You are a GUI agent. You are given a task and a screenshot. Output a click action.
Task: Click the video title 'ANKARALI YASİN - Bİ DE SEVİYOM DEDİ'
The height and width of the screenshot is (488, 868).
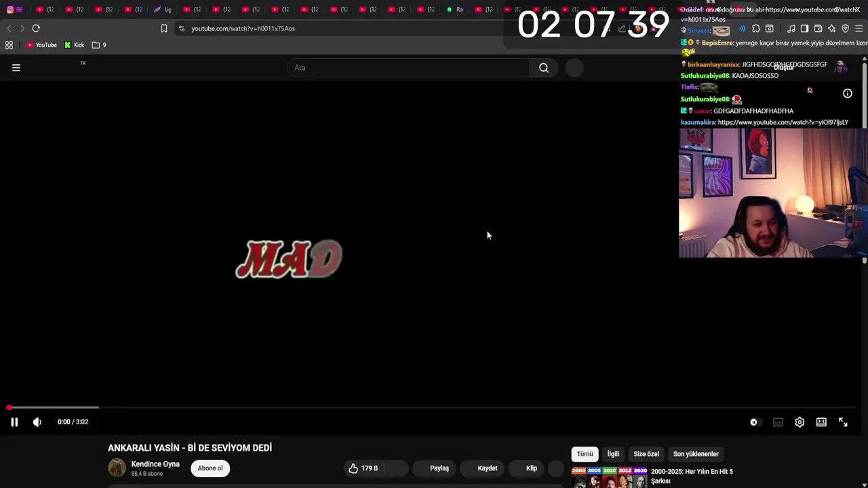pos(190,448)
